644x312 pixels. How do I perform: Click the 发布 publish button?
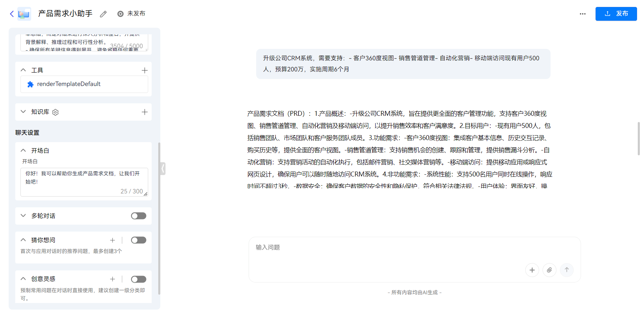pos(616,14)
